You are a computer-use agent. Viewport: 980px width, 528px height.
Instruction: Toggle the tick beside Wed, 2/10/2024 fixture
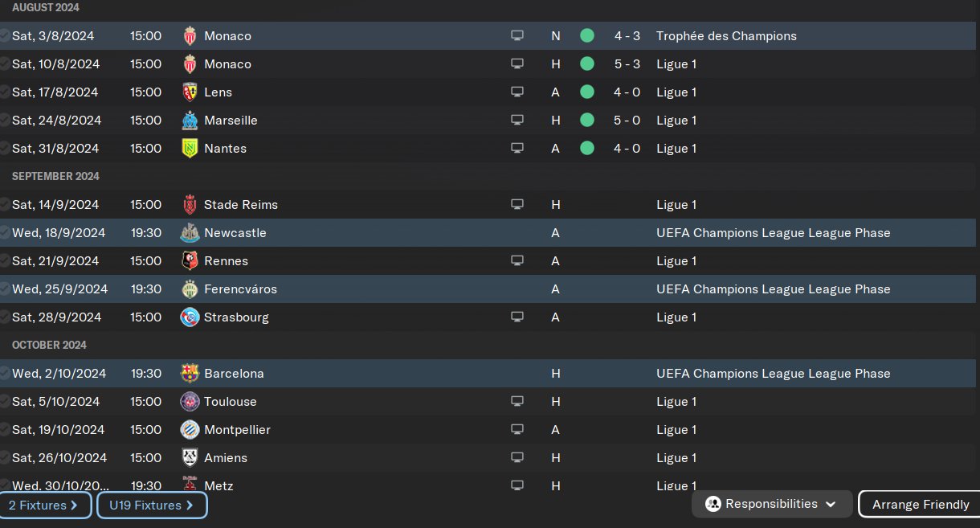tap(5, 374)
